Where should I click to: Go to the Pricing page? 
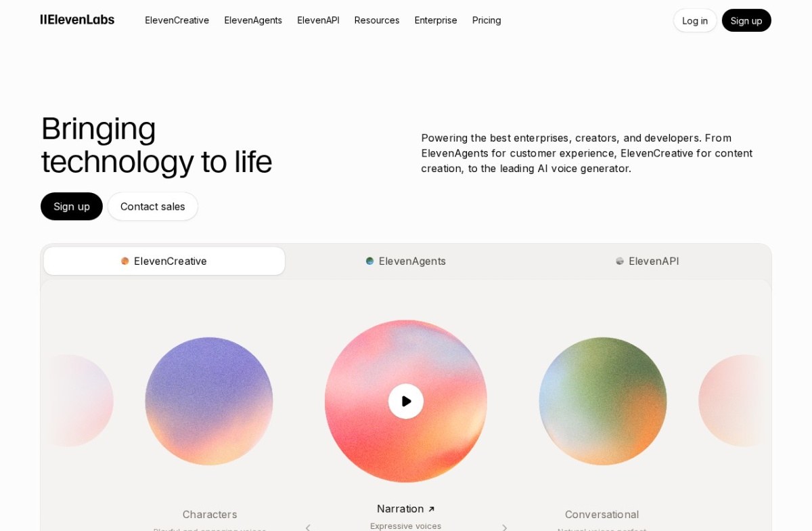[x=487, y=20]
